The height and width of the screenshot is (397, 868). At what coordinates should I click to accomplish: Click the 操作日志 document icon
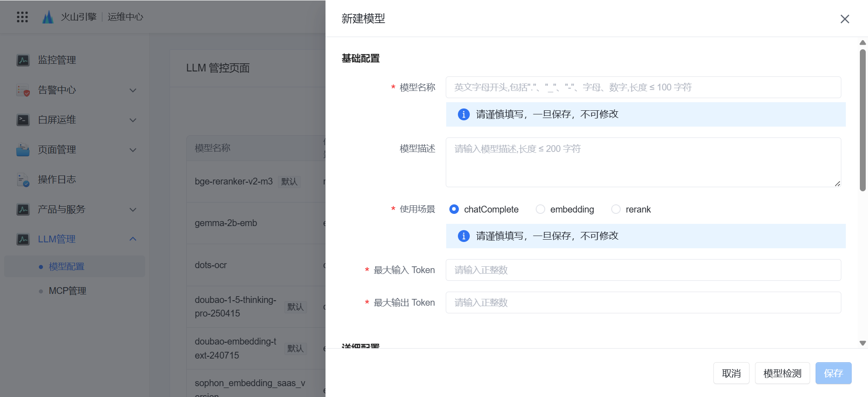click(23, 180)
